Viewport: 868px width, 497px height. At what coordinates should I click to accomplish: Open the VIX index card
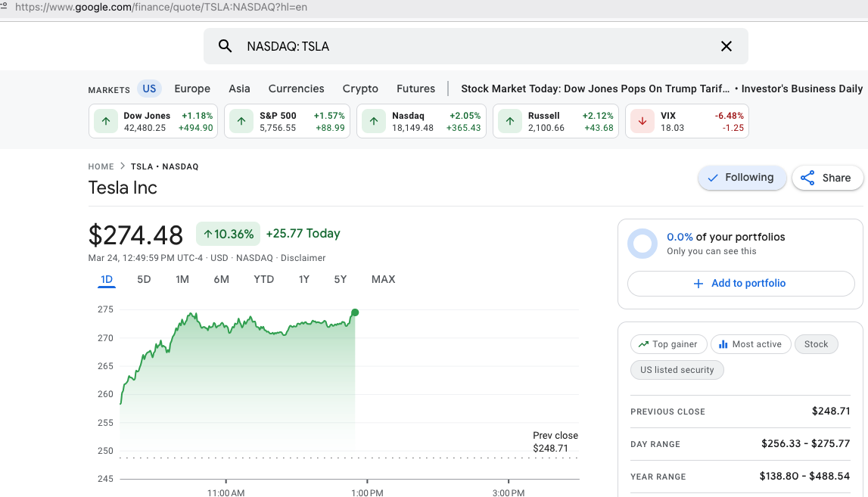(687, 121)
